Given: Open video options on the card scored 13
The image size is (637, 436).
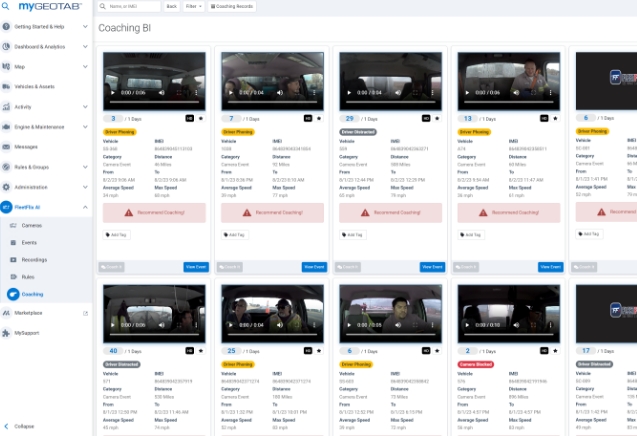Looking at the screenshot, I should pyautogui.click(x=550, y=93).
